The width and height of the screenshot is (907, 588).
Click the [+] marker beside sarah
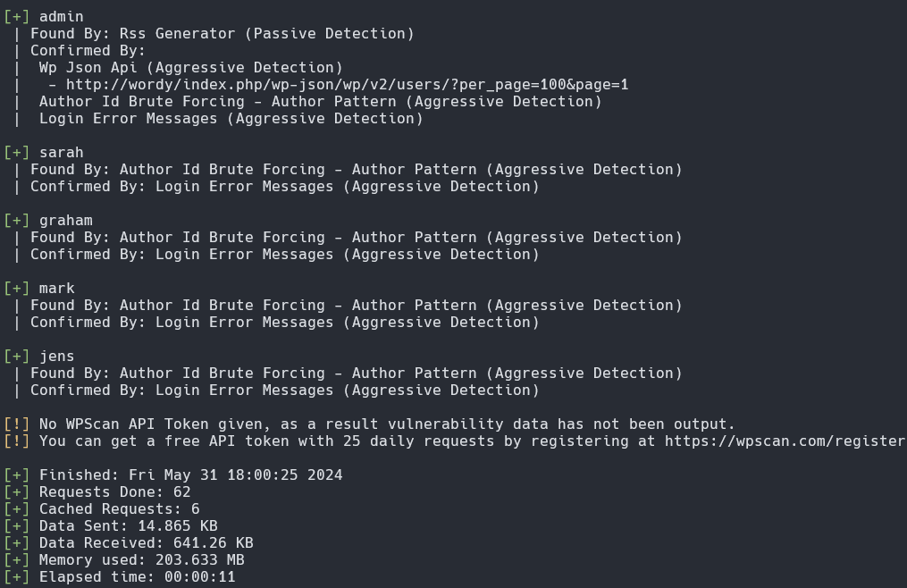17,153
